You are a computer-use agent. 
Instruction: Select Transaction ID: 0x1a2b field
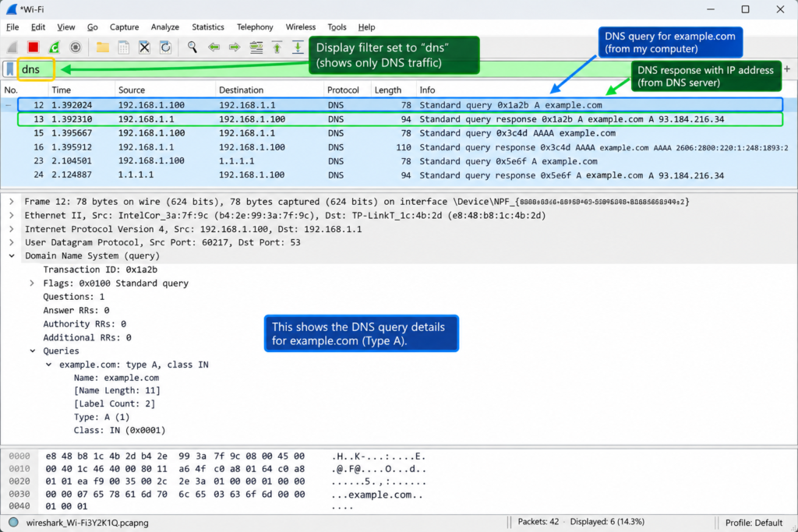pos(101,270)
